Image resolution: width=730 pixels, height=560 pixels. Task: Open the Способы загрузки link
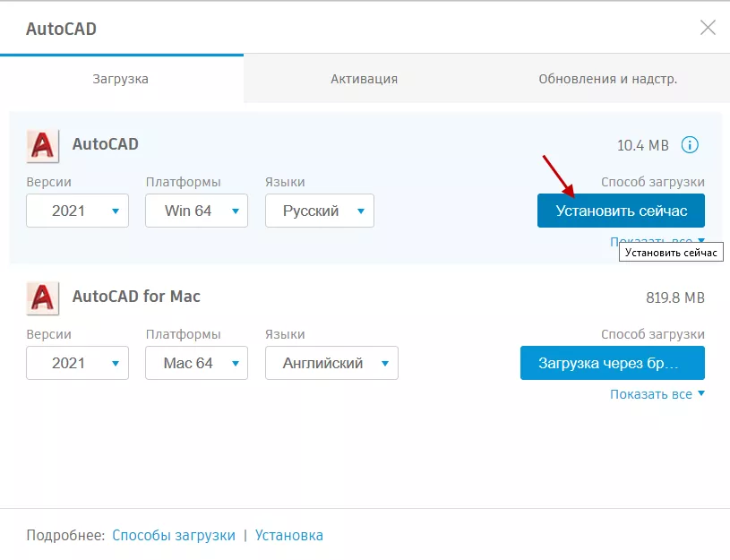[174, 535]
